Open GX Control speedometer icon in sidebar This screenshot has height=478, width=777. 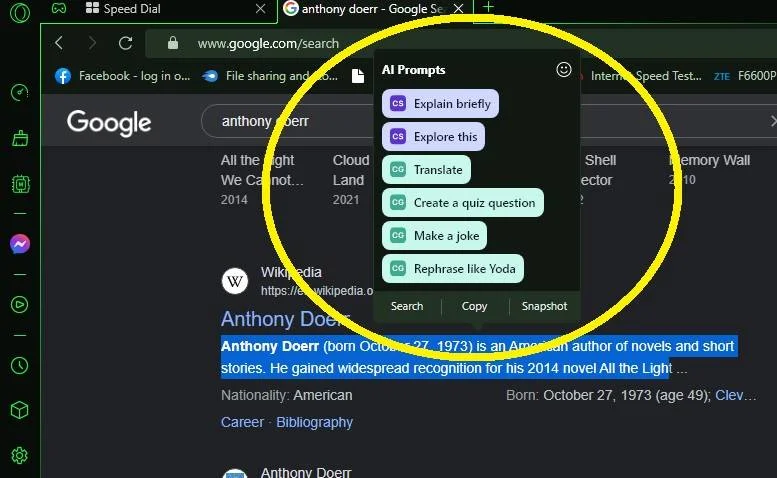pos(20,93)
